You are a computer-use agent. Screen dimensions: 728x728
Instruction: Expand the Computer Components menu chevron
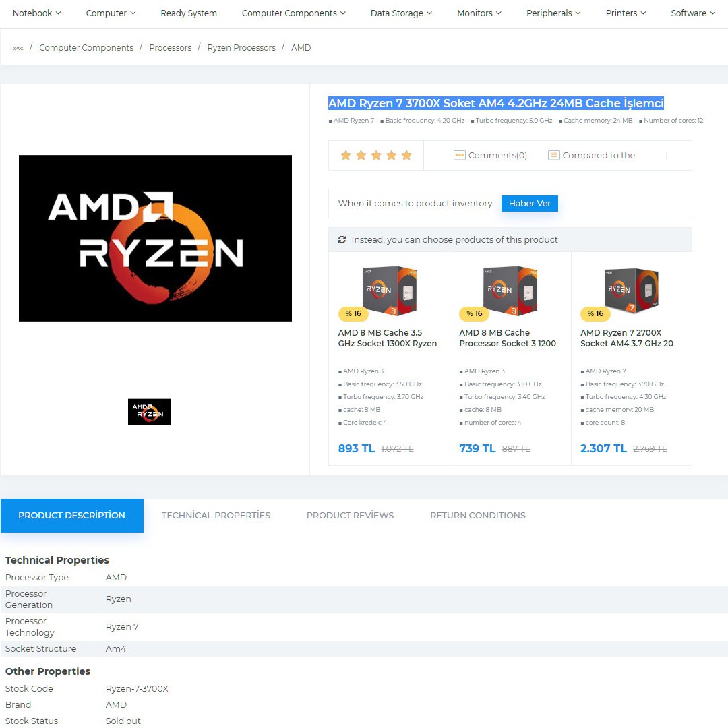coord(342,13)
